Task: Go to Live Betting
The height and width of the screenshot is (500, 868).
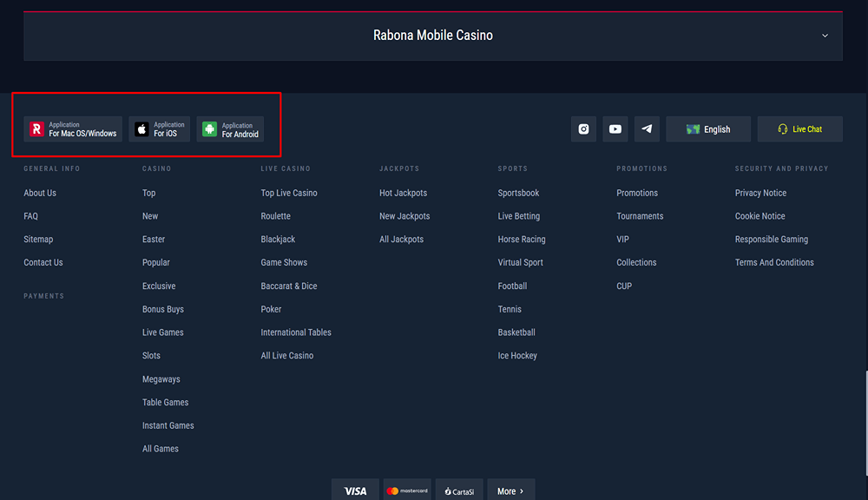Action: [x=519, y=216]
